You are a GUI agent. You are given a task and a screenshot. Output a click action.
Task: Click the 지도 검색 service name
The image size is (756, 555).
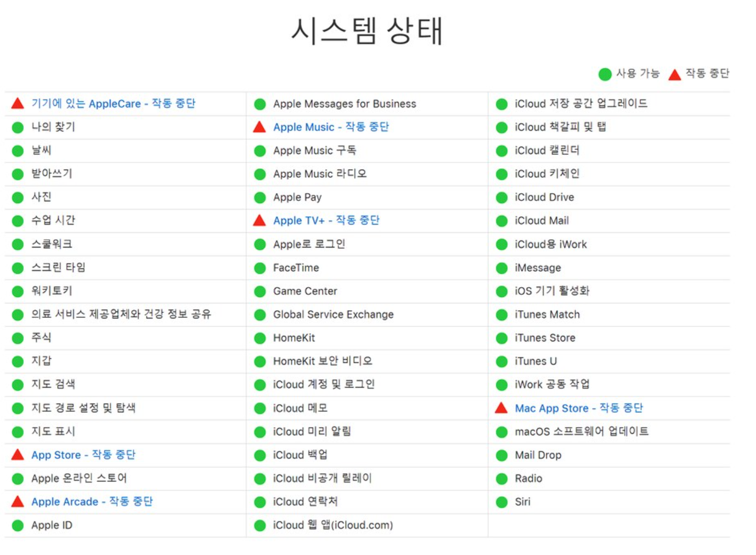tap(53, 384)
